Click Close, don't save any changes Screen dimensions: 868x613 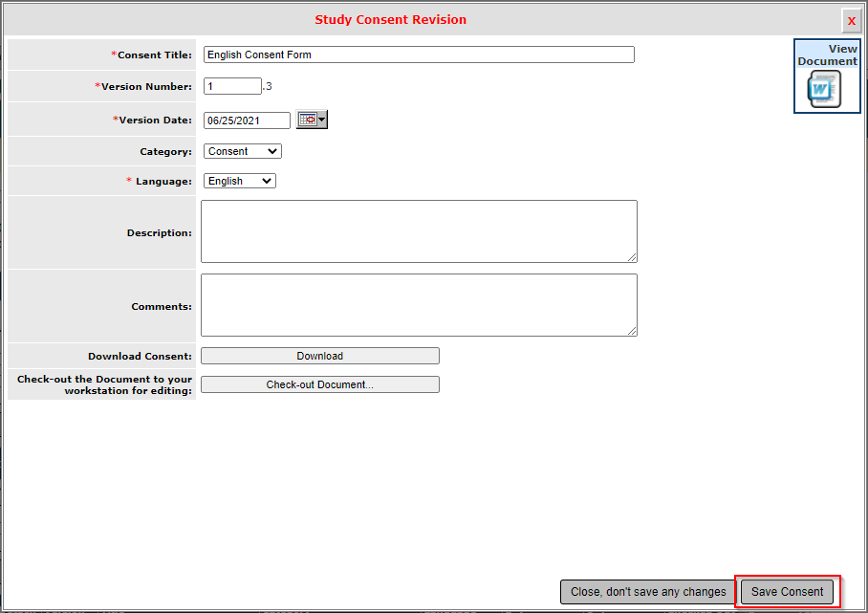pyautogui.click(x=648, y=591)
